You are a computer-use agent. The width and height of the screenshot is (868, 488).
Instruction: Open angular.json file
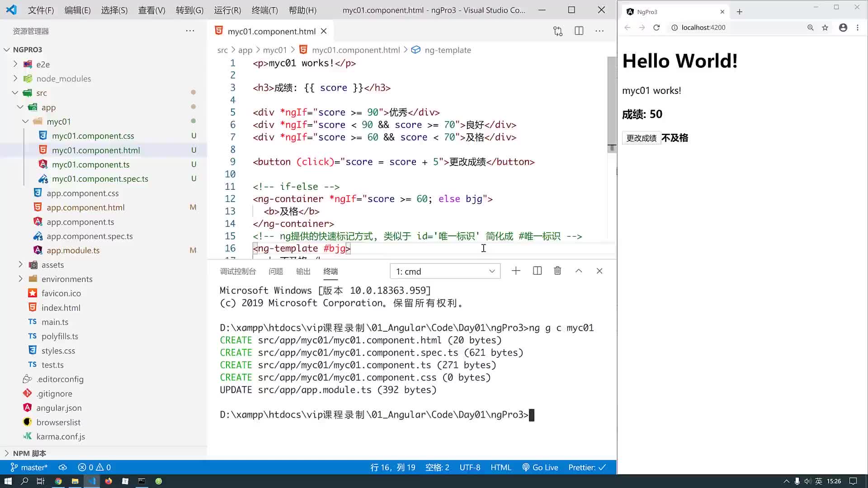click(x=59, y=408)
